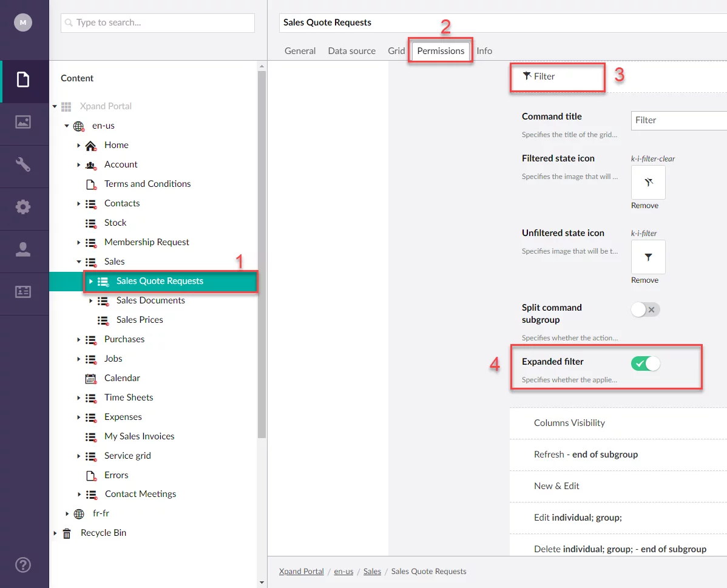
Task: Switch to the Grid tab
Action: 396,51
